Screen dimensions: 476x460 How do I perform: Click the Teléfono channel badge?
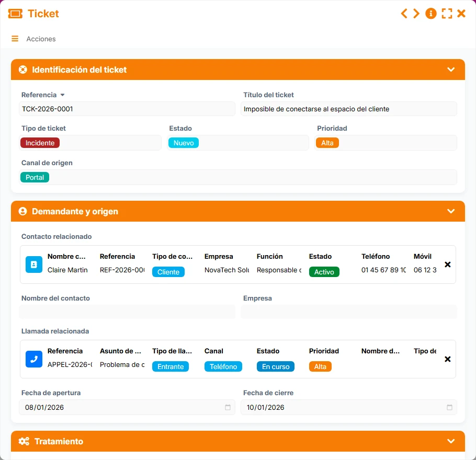(x=223, y=366)
